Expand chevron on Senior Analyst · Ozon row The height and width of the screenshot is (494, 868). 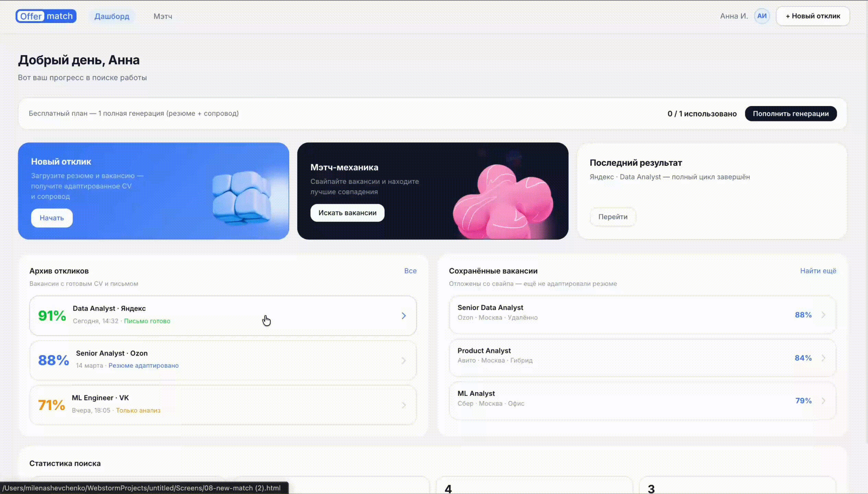404,360
